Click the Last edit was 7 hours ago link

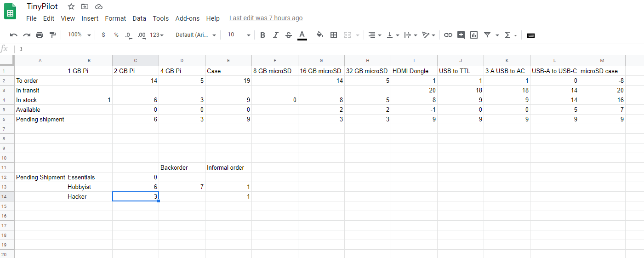click(266, 18)
